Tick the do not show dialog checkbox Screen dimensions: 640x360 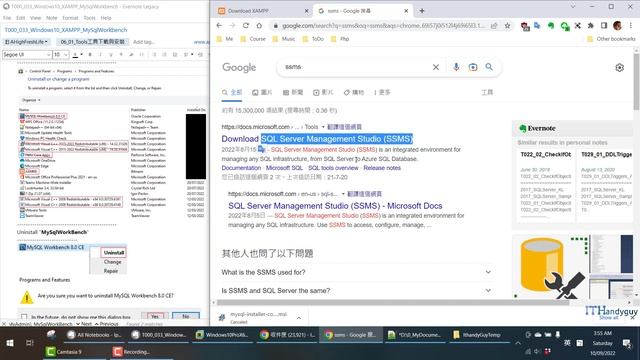click(24, 317)
